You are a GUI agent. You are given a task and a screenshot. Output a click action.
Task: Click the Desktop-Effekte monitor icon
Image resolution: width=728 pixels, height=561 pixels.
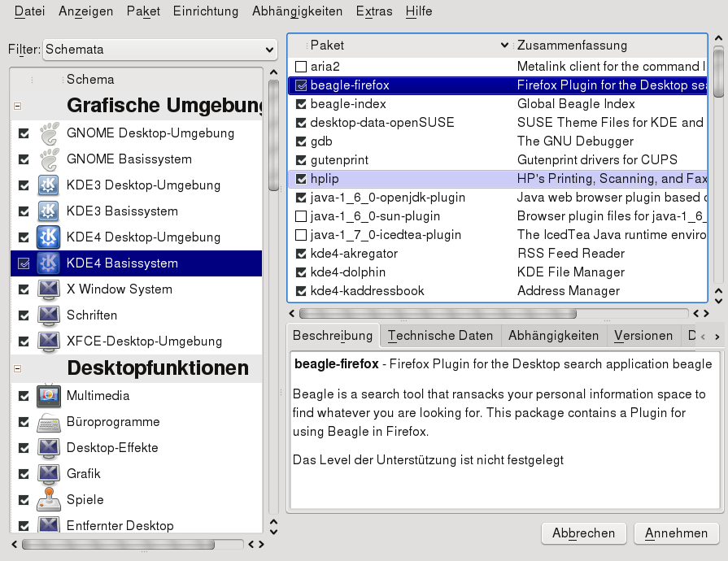[49, 448]
